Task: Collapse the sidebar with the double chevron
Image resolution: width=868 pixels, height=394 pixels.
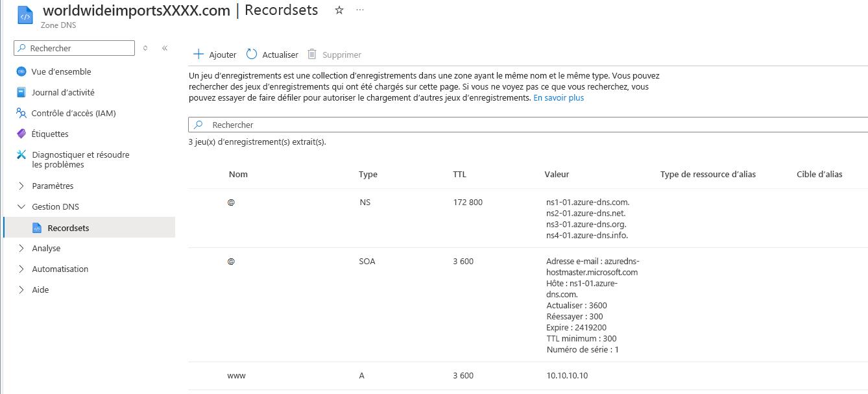Action: coord(165,48)
